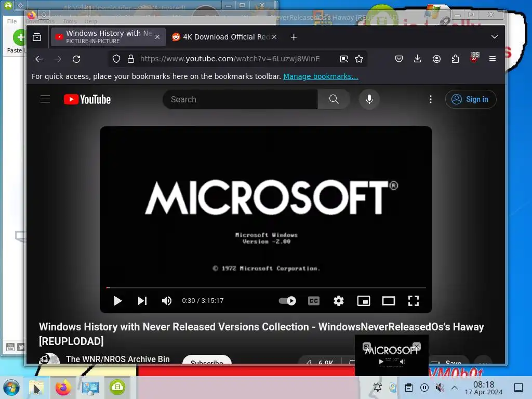Open the Windows Start button

click(11, 388)
